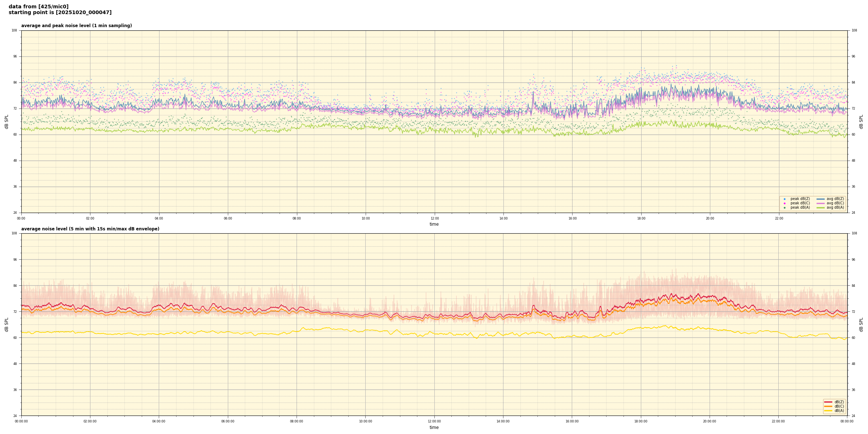Click the red dB(Z) swatch in lower legend
Viewport: 868px width, 434px height.
828,402
